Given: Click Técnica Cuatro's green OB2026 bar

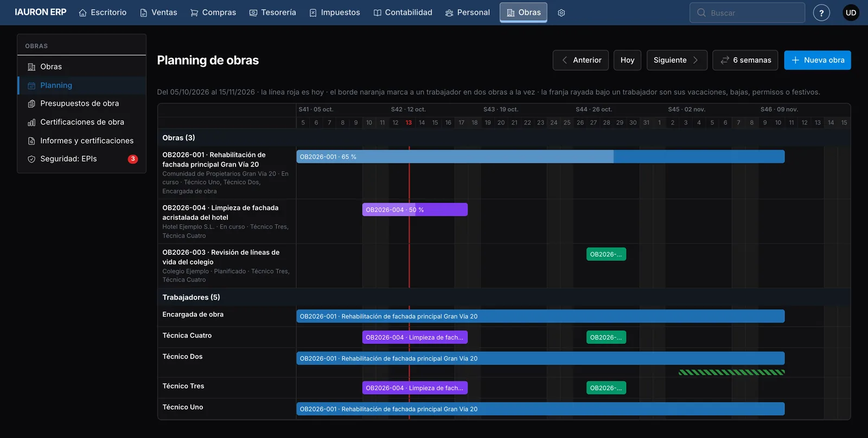Looking at the screenshot, I should [x=606, y=337].
